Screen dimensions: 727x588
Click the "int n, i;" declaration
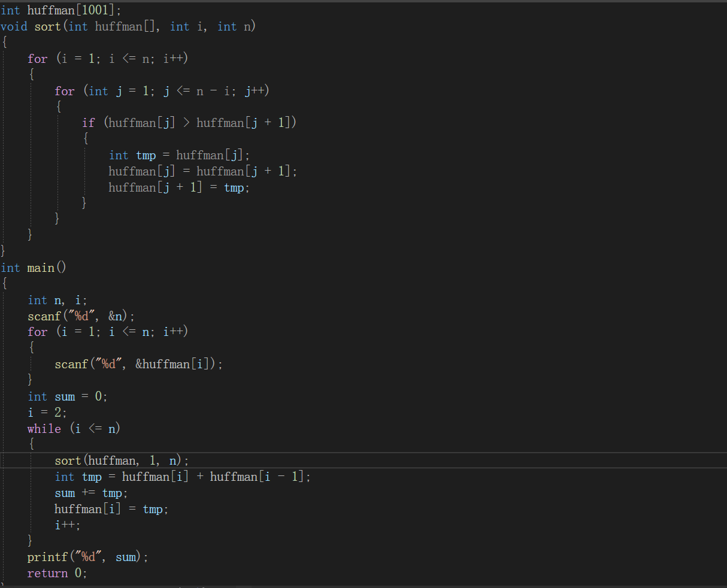(57, 300)
